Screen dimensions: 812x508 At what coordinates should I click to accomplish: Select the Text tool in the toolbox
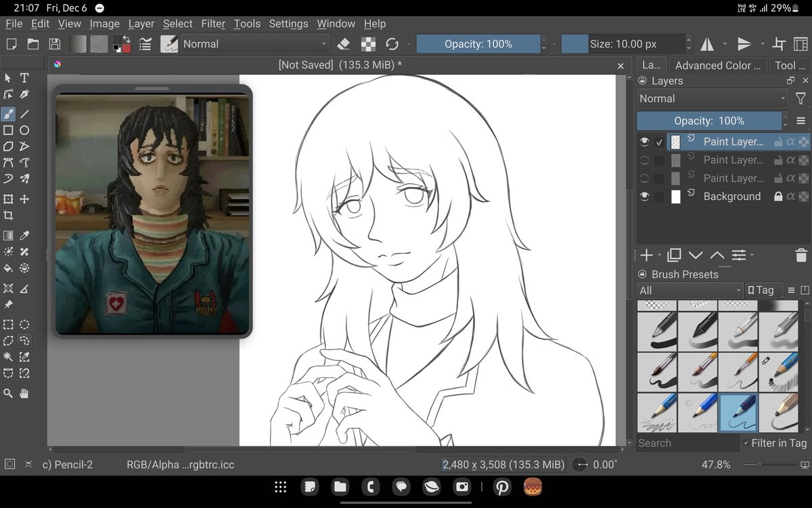(24, 79)
